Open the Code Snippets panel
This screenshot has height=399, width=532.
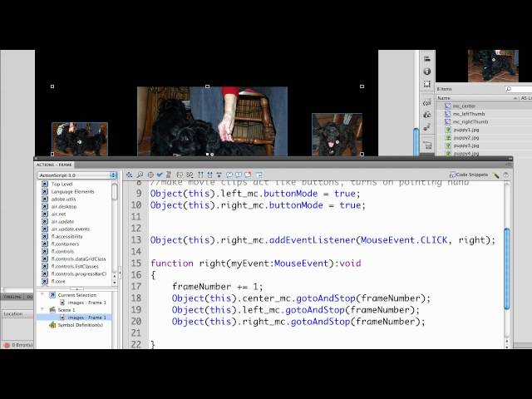pyautogui.click(x=469, y=175)
